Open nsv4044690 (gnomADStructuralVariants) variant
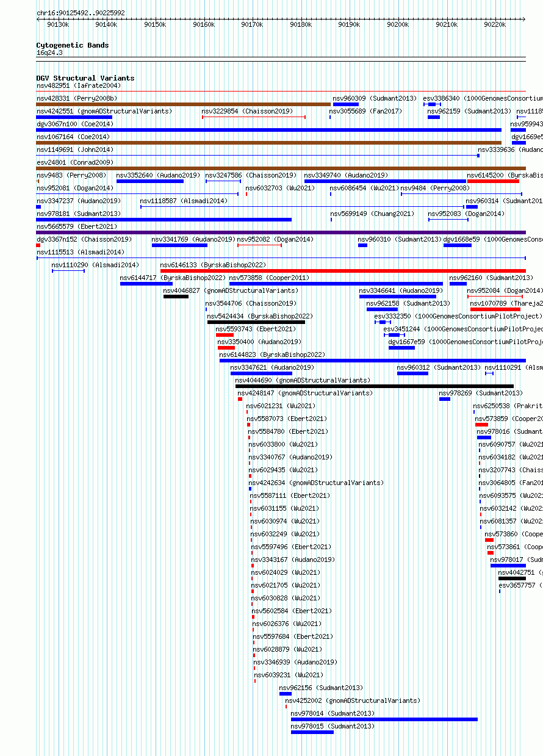543x756 pixels. point(303,380)
